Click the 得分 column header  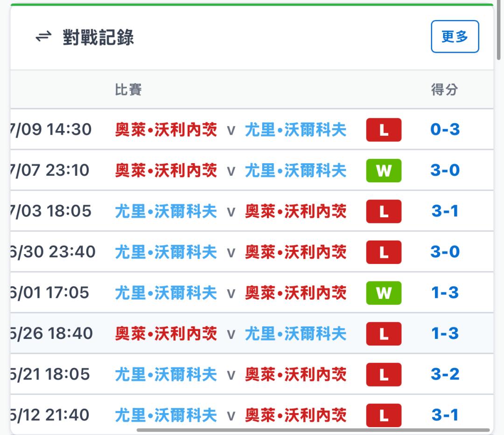point(445,90)
